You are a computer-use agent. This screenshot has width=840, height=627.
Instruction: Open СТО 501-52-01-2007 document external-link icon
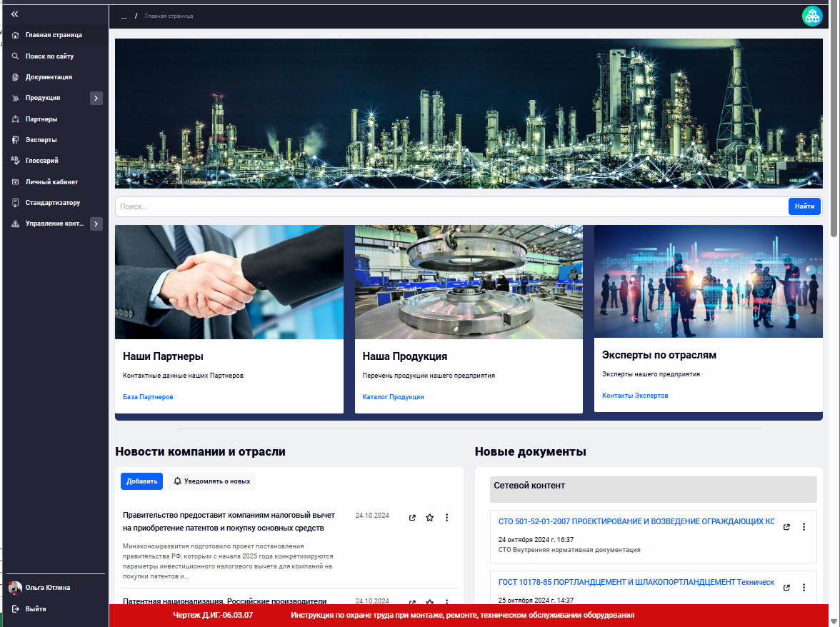click(x=786, y=527)
